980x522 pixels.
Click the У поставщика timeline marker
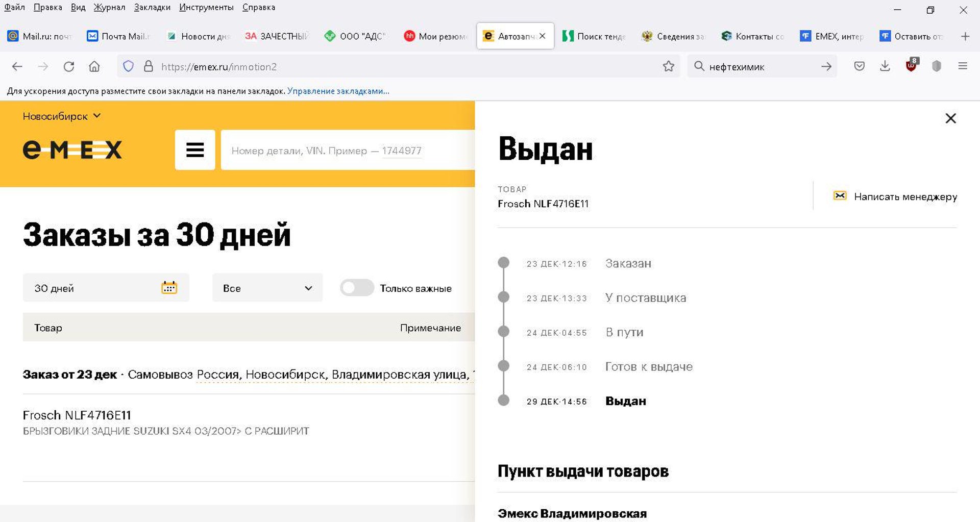click(x=503, y=297)
